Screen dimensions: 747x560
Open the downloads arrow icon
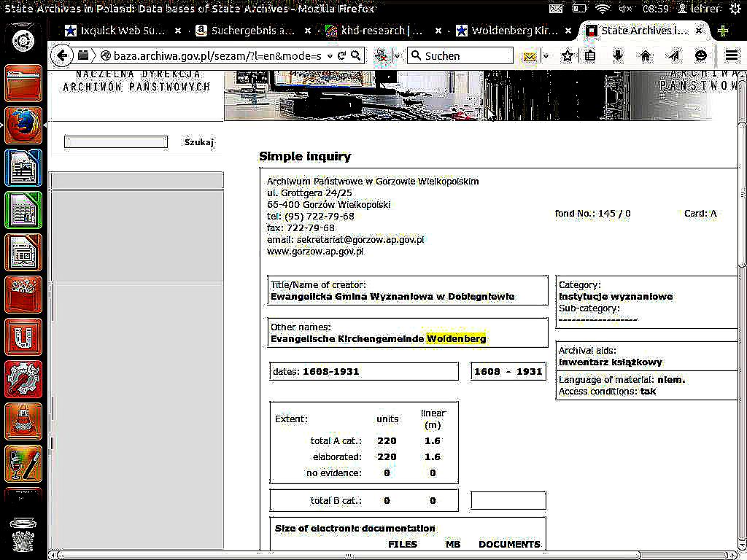(x=618, y=55)
